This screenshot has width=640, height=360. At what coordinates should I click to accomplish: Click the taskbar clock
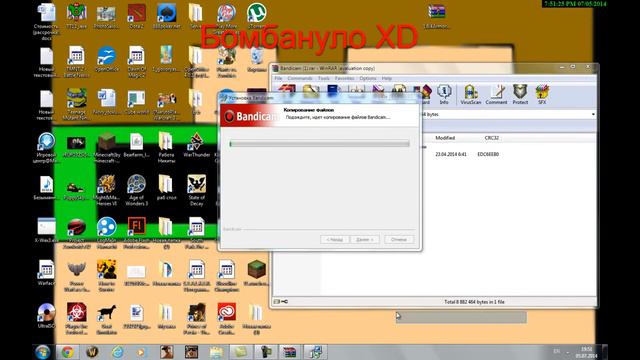click(x=586, y=353)
